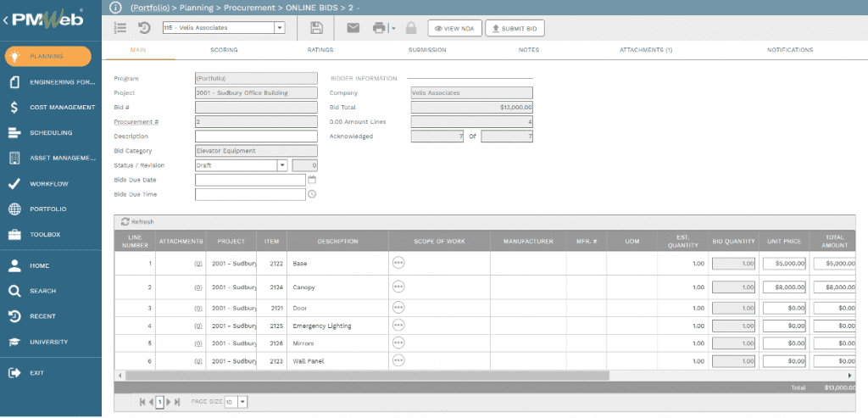868x418 pixels.
Task: Open the Procurement # link label
Action: click(136, 122)
